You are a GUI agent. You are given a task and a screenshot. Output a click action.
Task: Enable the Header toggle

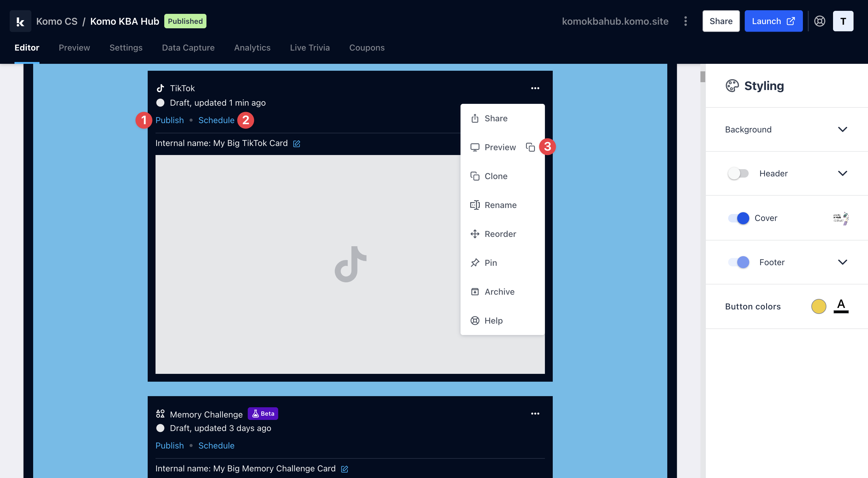(x=738, y=173)
